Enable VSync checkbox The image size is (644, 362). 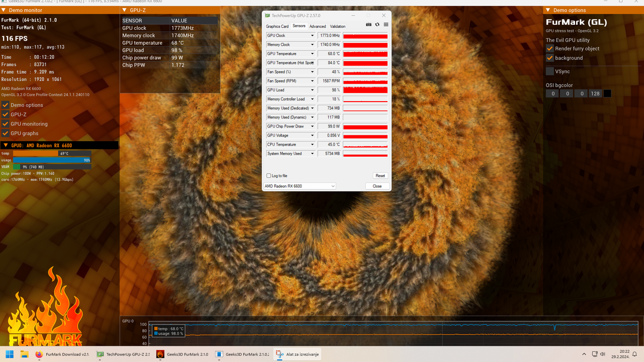click(550, 71)
